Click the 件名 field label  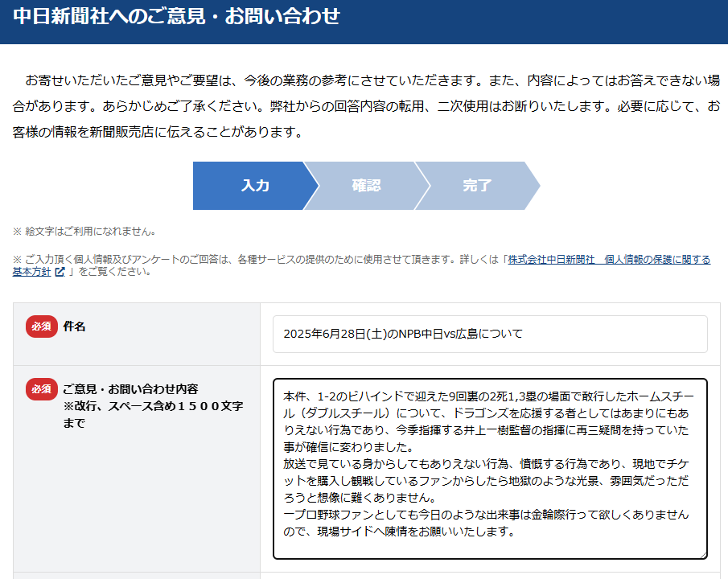[74, 326]
